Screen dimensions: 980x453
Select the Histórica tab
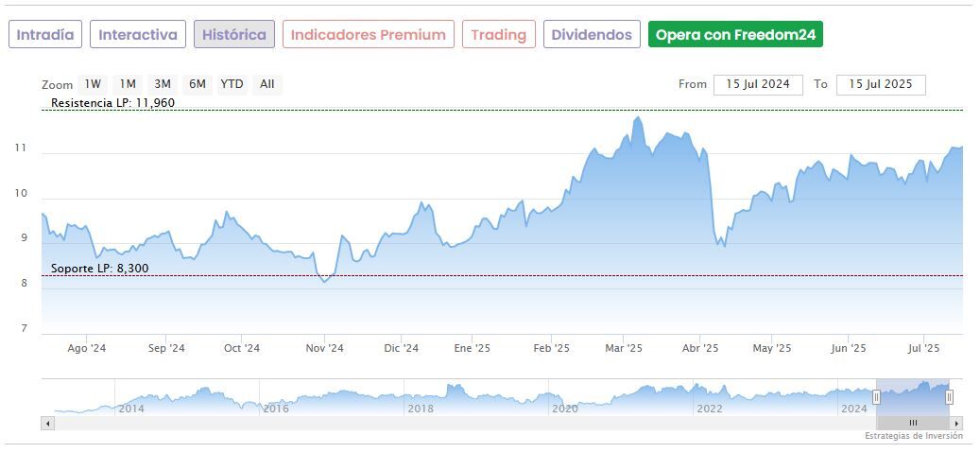[234, 35]
